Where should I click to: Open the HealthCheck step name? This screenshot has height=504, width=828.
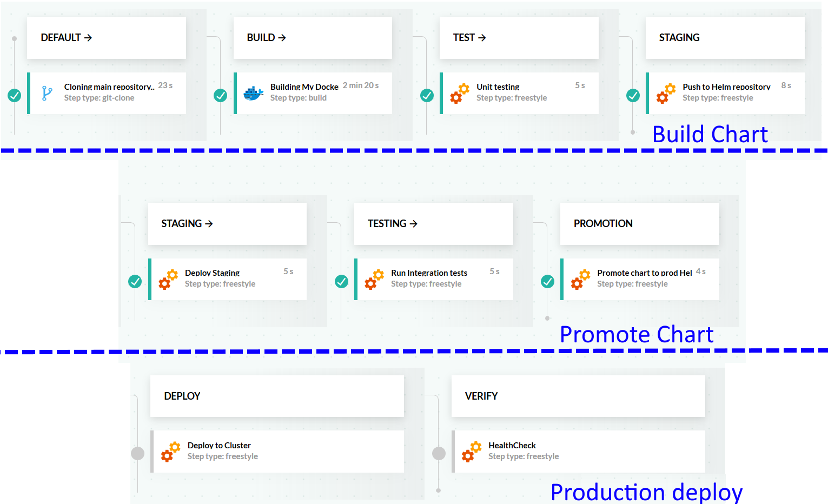(x=512, y=446)
